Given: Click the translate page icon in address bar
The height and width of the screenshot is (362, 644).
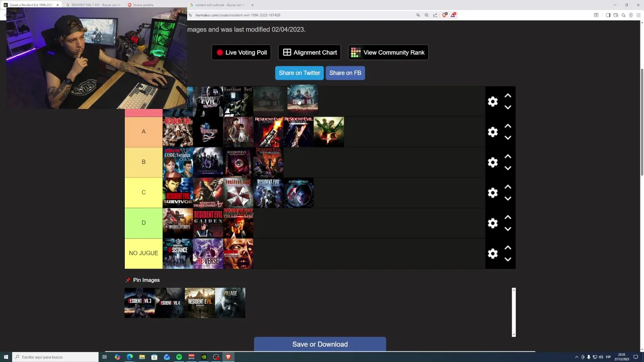Looking at the screenshot, I should (x=418, y=15).
